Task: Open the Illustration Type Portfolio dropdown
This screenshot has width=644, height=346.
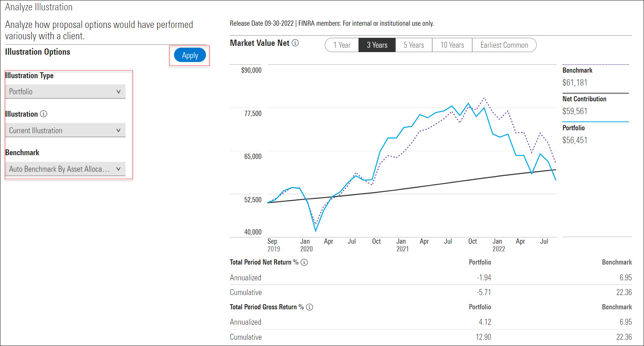Action: click(x=65, y=92)
